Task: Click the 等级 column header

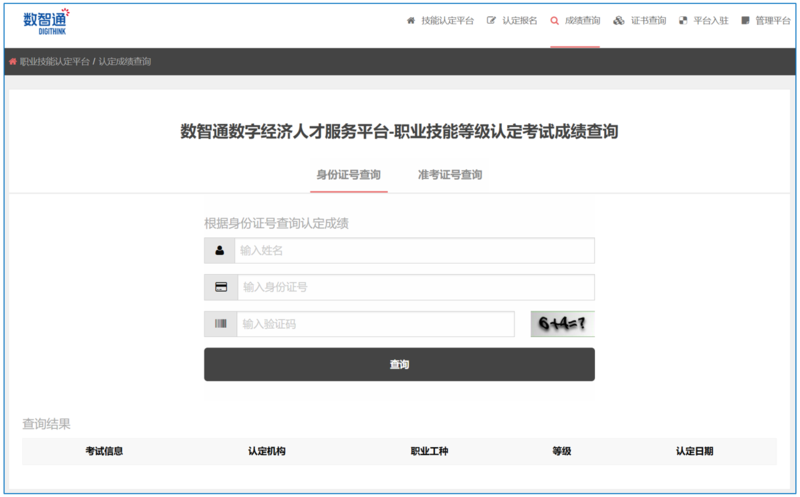Action: pyautogui.click(x=562, y=451)
